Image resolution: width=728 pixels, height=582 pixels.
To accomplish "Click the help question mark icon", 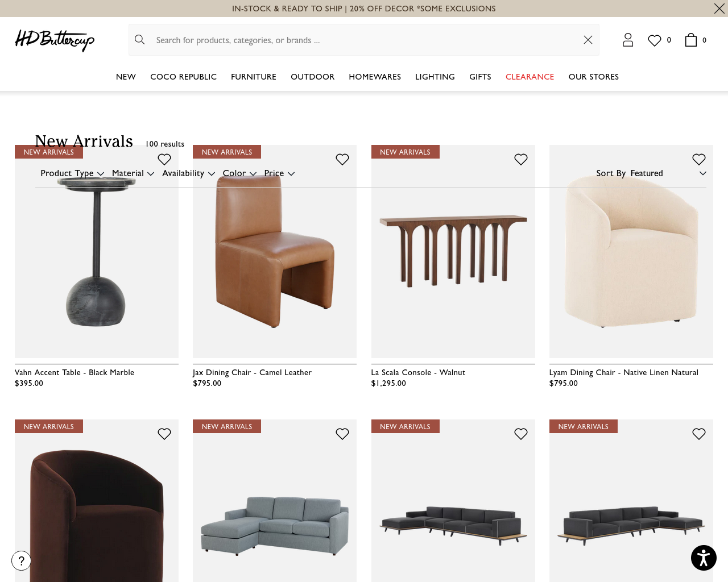I will tap(21, 561).
